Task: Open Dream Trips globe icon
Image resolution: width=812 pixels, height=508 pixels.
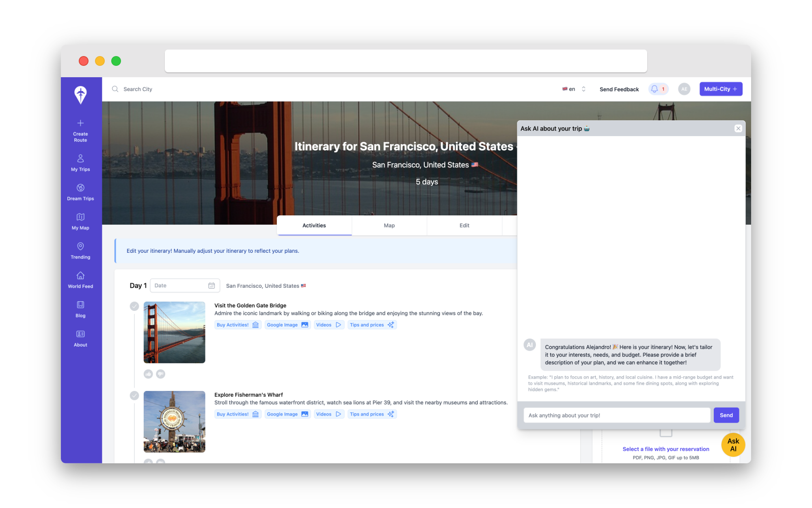Action: (80, 188)
